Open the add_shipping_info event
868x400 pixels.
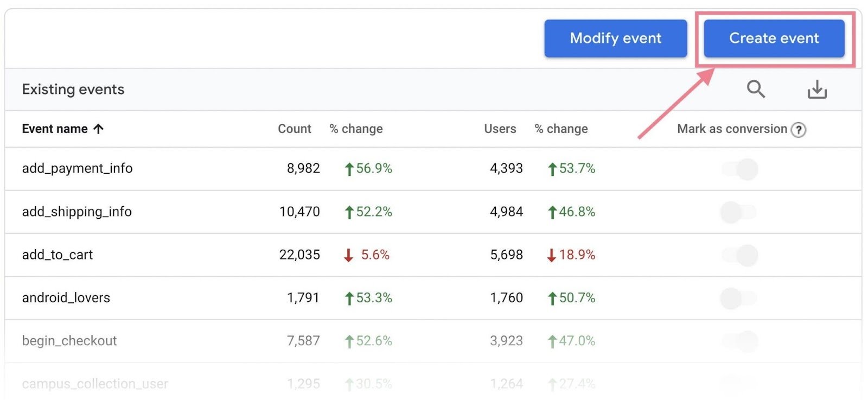click(x=76, y=212)
